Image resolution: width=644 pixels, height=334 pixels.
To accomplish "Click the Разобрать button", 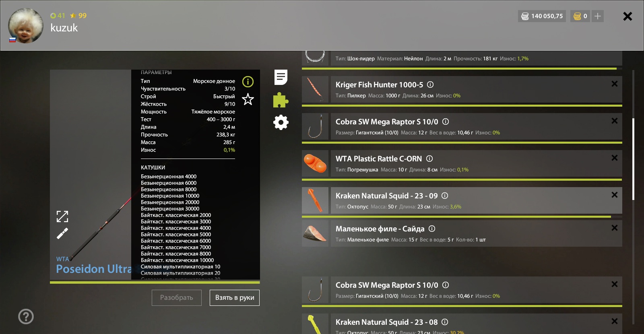I will coord(177,298).
